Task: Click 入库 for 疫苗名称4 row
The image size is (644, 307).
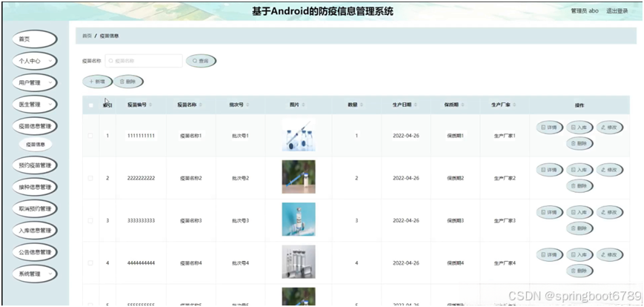Action: 580,255
